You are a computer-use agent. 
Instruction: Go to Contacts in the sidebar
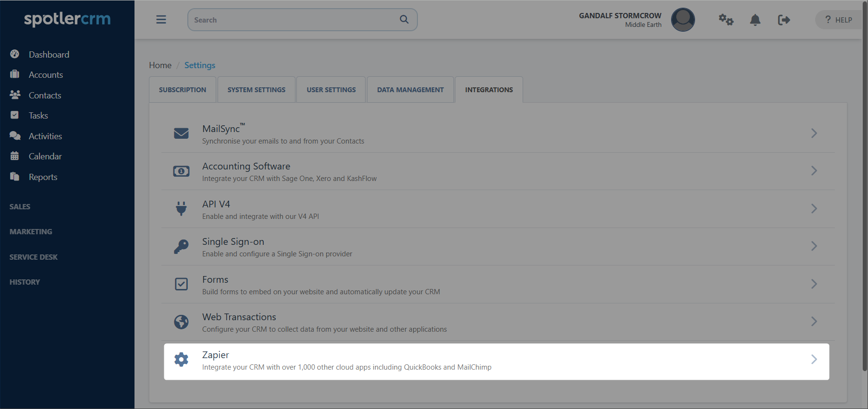(45, 95)
